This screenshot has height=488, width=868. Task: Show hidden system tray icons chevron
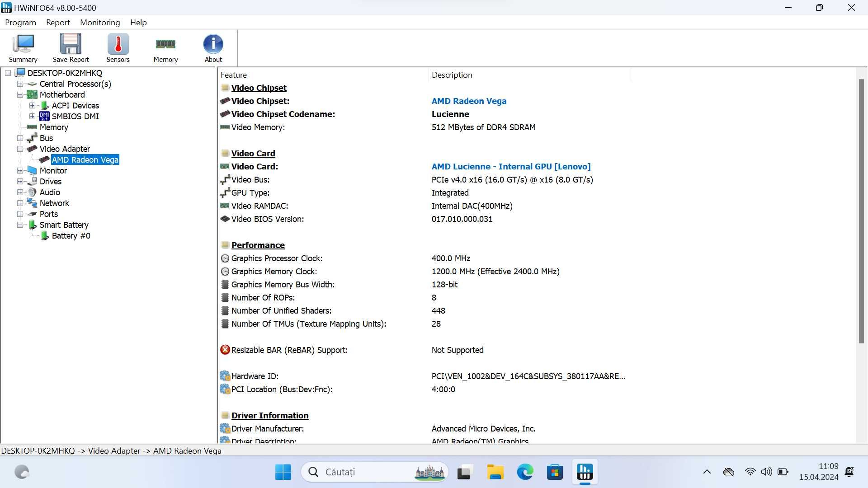pos(707,472)
